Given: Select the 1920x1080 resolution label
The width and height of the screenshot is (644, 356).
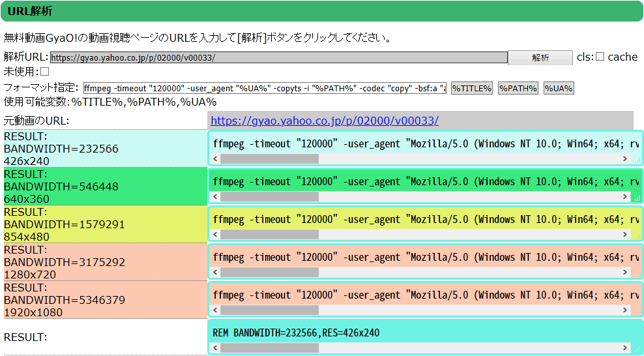Looking at the screenshot, I should [33, 312].
